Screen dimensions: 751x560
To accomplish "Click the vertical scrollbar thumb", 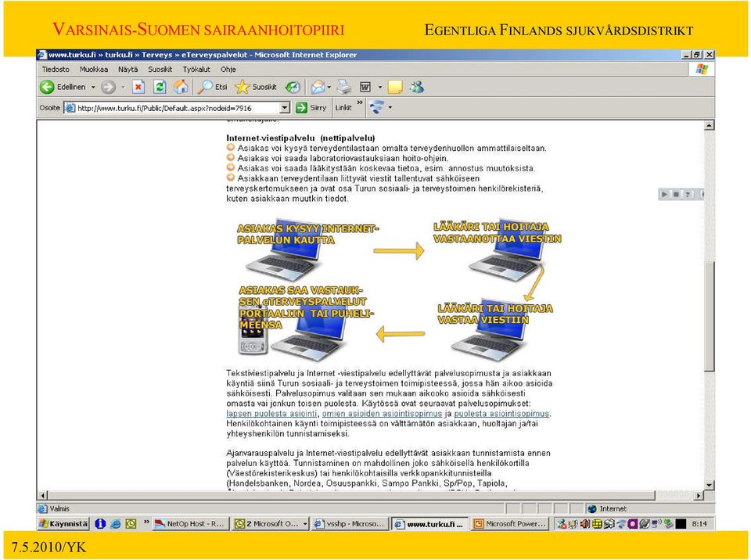I will tap(709, 316).
